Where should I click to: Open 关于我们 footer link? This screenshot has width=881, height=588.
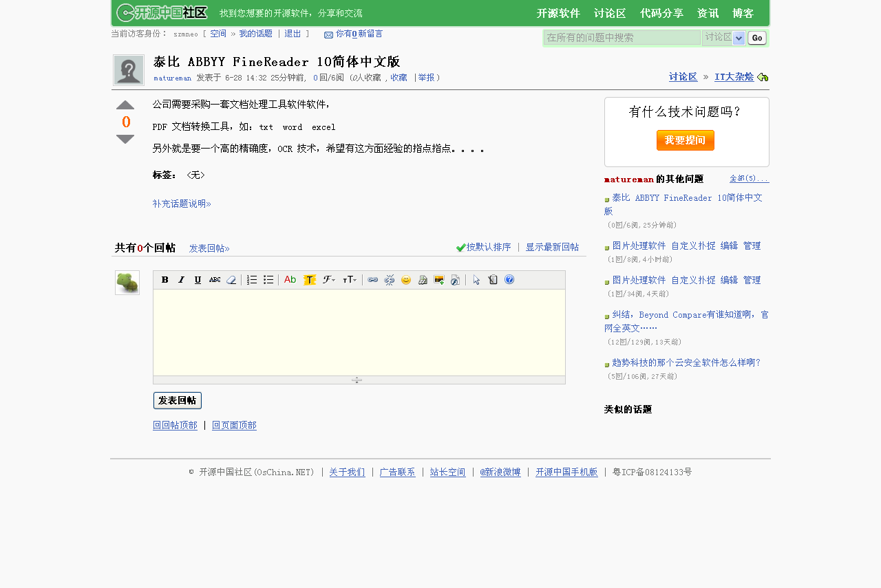point(347,472)
